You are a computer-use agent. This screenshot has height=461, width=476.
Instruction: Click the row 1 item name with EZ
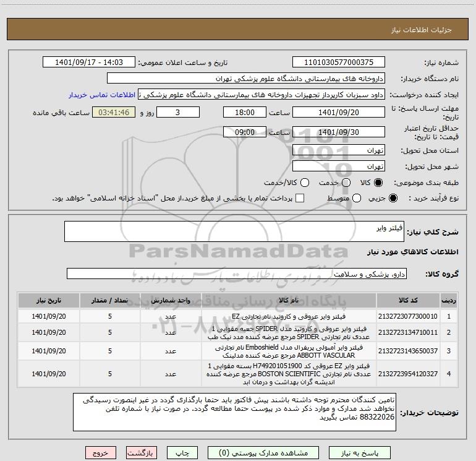pos(289,316)
